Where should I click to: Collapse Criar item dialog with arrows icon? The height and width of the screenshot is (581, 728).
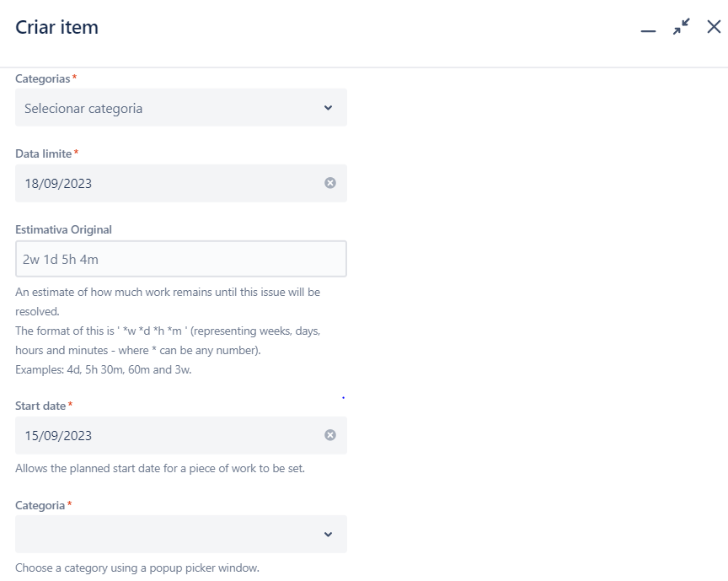(x=681, y=26)
